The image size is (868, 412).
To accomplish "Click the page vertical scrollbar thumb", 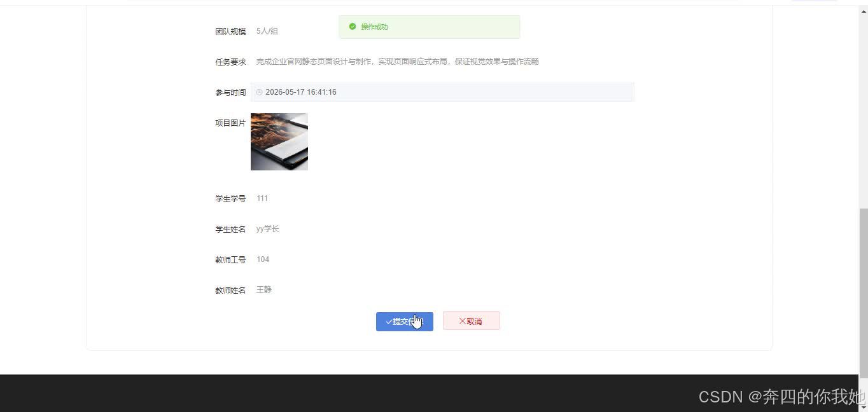I will point(864,293).
